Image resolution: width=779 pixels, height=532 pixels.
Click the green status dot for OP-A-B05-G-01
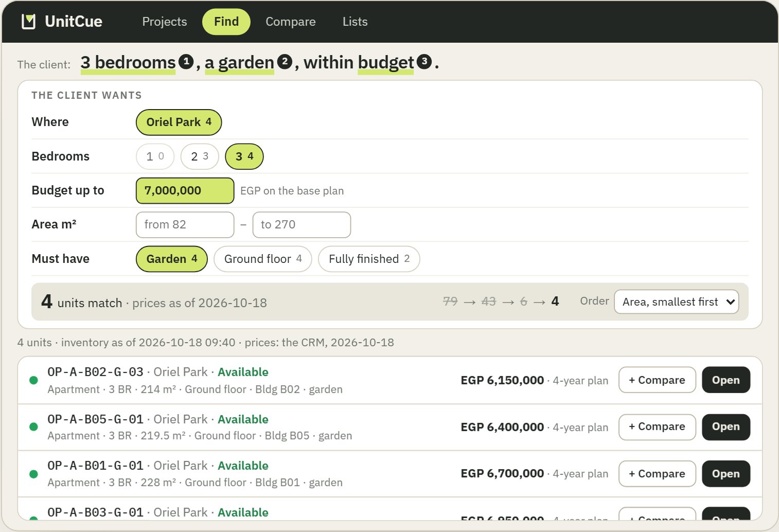click(34, 427)
